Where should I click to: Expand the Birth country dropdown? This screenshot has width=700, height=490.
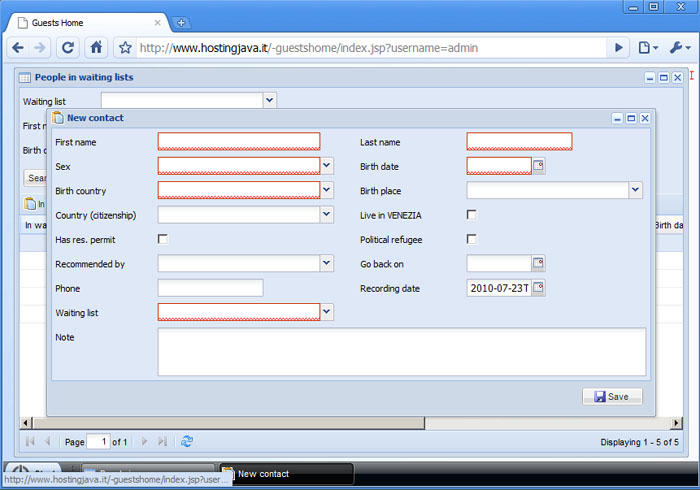(x=327, y=190)
